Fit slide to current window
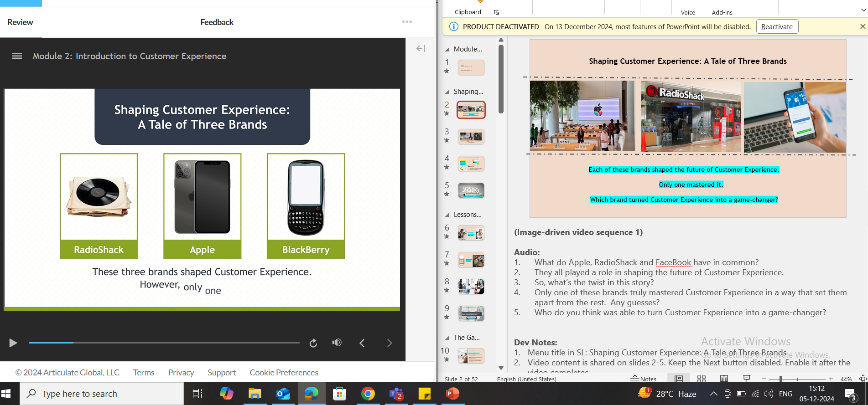The width and height of the screenshot is (868, 405). (863, 379)
